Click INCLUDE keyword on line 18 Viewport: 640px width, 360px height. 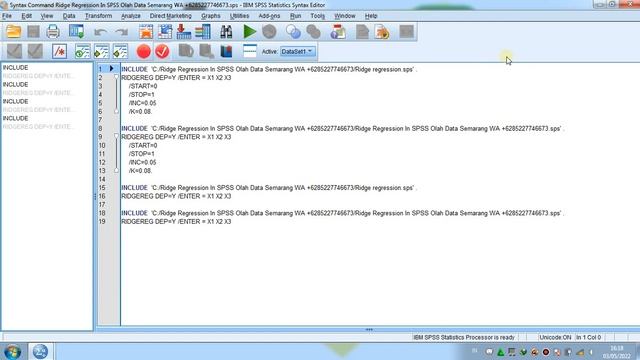134,213
